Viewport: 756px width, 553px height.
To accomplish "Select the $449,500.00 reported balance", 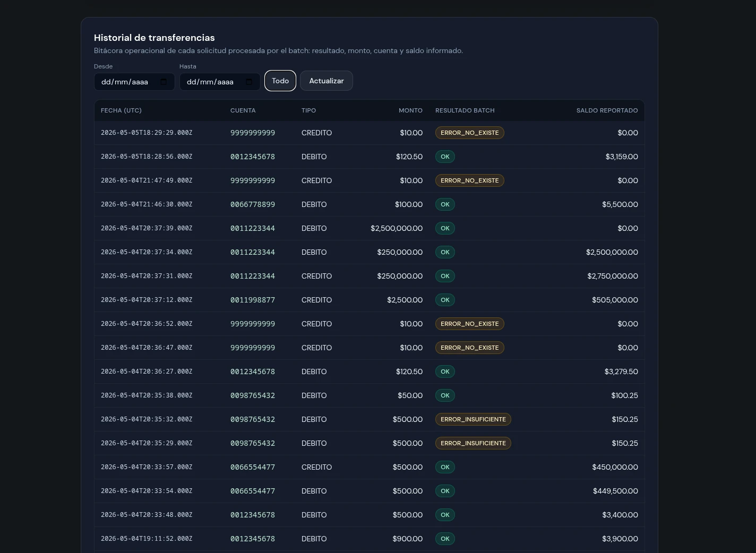I will click(x=616, y=491).
